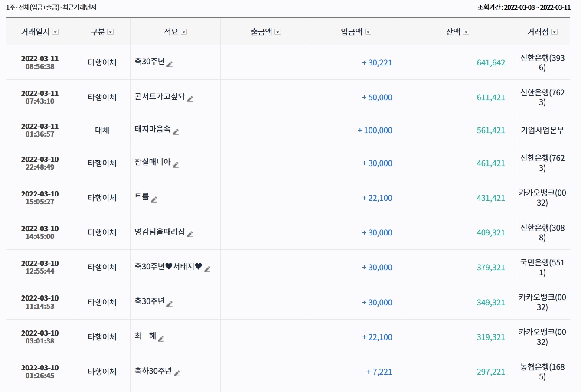Select balance value 297,221

coord(491,372)
